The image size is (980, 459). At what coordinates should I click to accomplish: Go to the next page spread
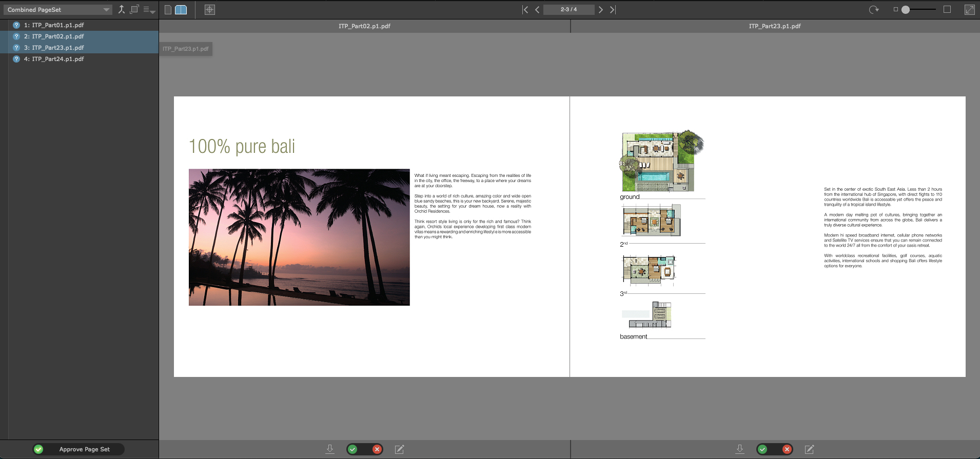tap(600, 10)
